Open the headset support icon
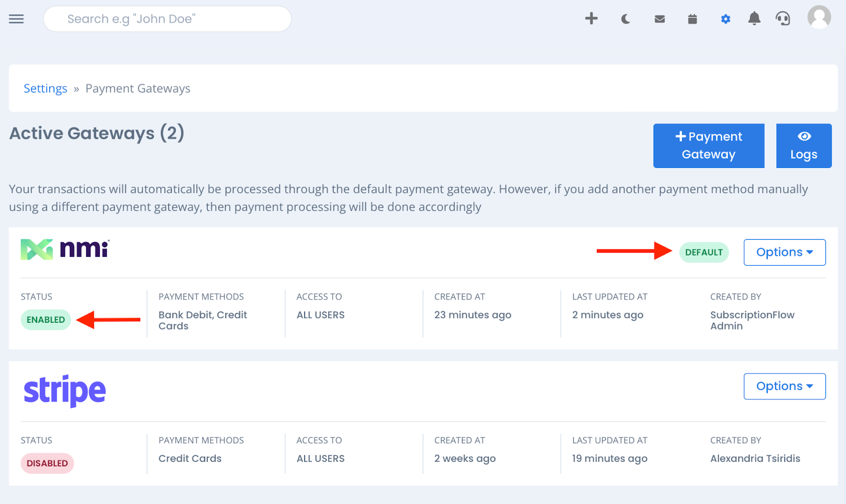The width and height of the screenshot is (846, 504). [783, 19]
